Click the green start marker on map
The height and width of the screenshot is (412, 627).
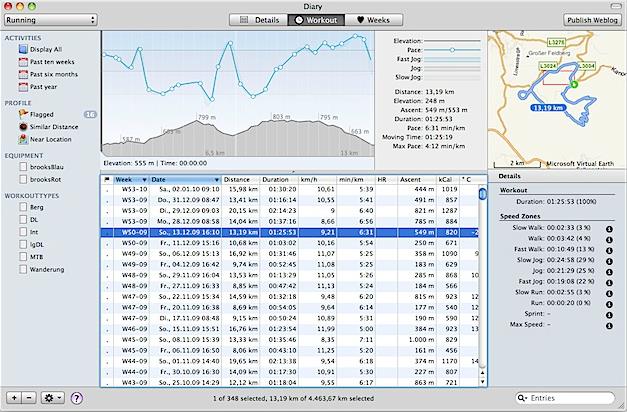point(574,84)
